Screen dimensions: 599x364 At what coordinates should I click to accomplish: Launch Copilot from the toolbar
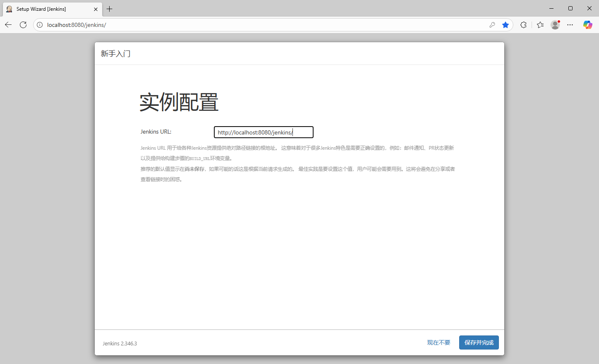(x=587, y=25)
